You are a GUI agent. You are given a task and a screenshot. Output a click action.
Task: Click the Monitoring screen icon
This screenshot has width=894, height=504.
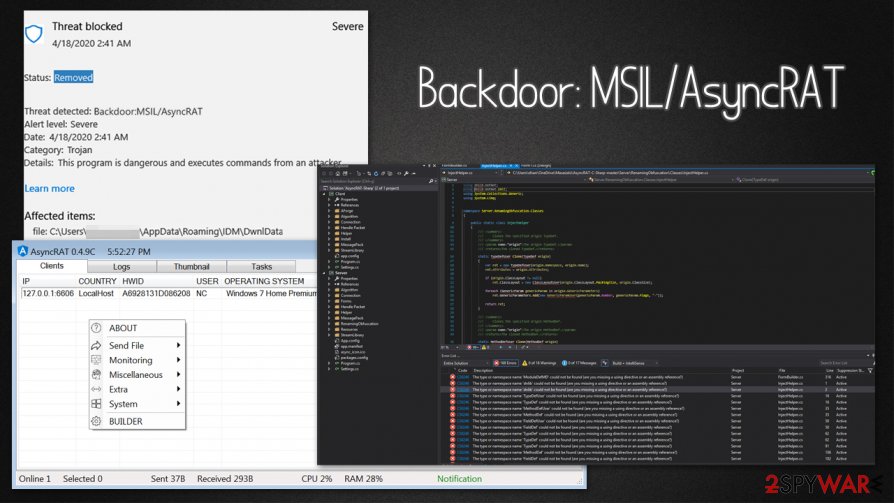96,360
